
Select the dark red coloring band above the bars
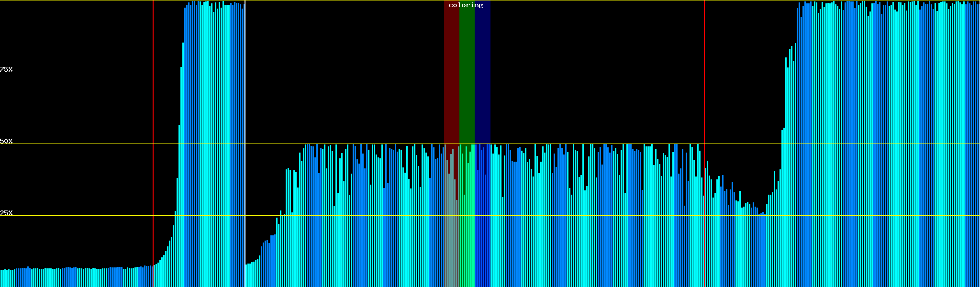click(x=451, y=72)
